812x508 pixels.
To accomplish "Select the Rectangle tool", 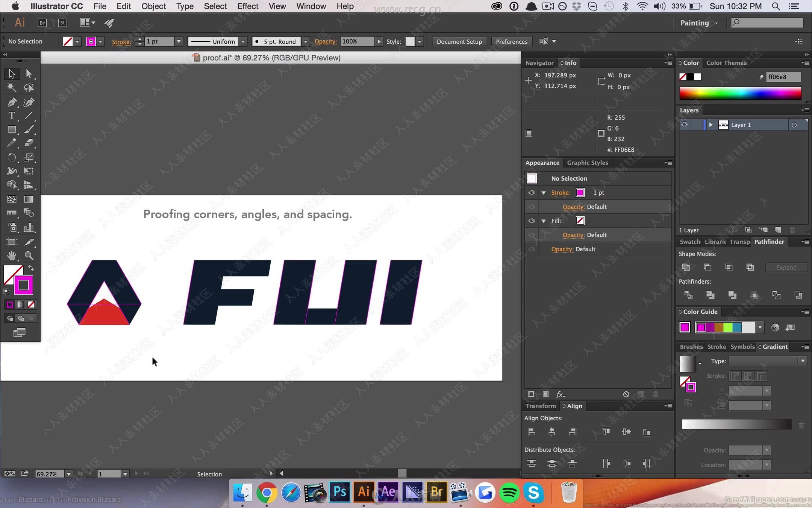I will click(12, 129).
